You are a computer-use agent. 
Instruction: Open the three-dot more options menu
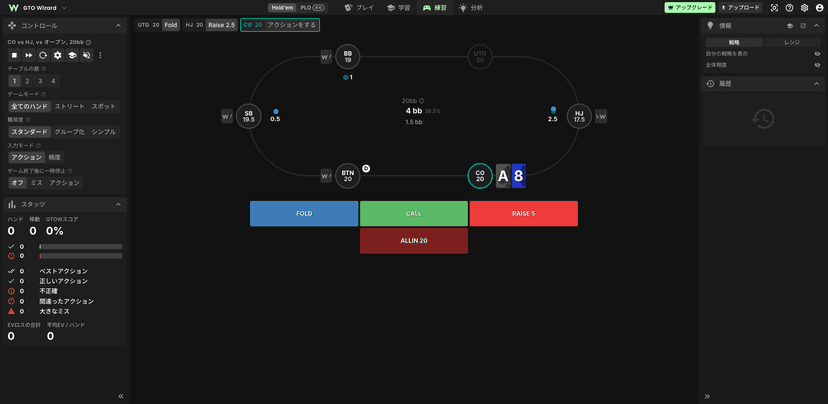click(x=100, y=55)
